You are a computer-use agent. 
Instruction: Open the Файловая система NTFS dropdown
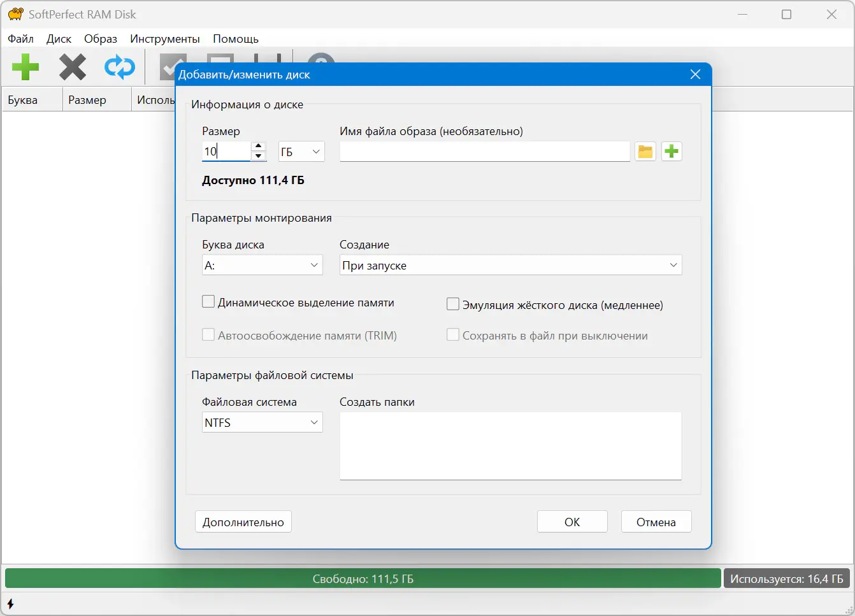coord(262,422)
